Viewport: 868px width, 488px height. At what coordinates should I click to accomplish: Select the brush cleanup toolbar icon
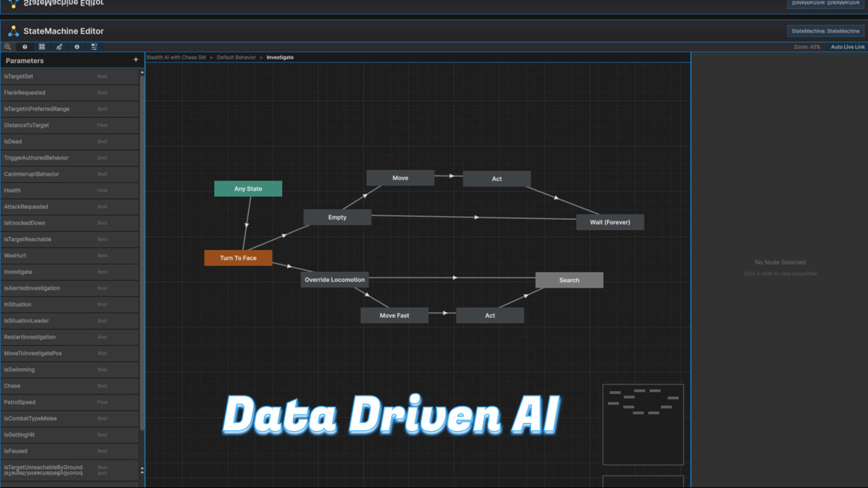pos(59,47)
